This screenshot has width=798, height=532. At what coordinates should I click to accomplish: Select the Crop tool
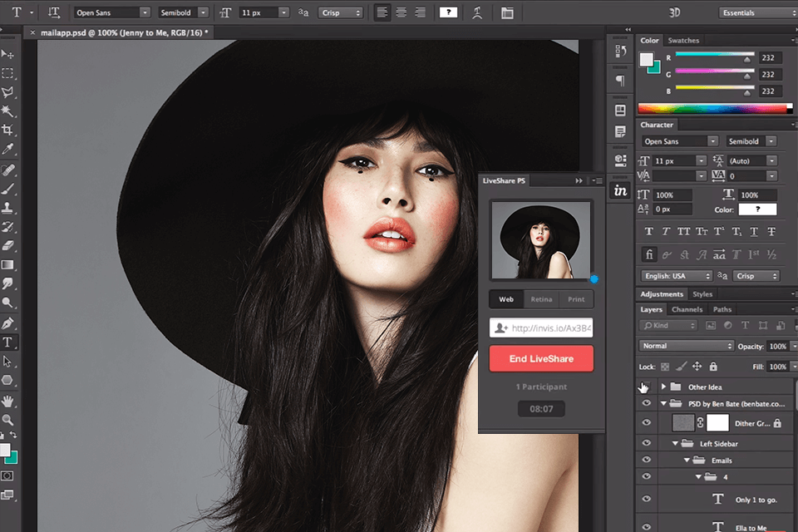(7, 130)
